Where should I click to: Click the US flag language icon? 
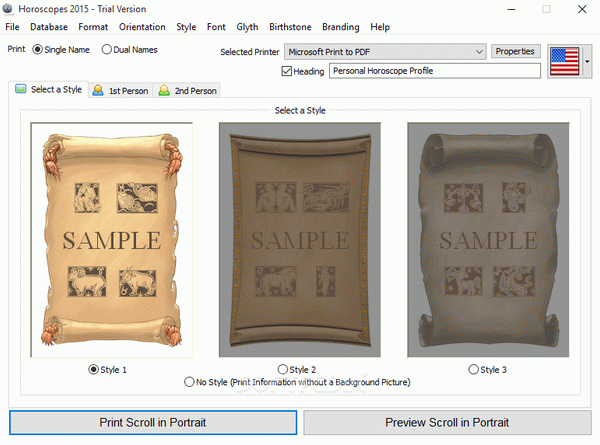(565, 60)
